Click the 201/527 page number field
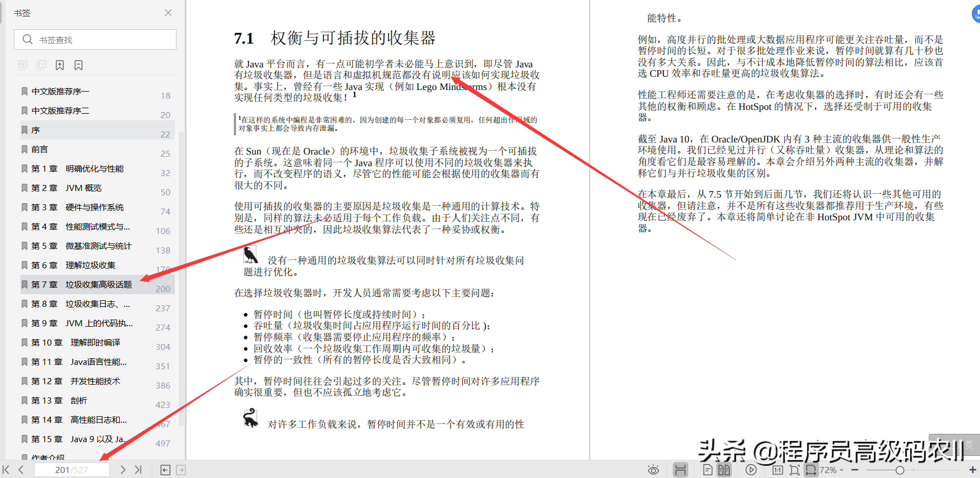 pos(72,470)
